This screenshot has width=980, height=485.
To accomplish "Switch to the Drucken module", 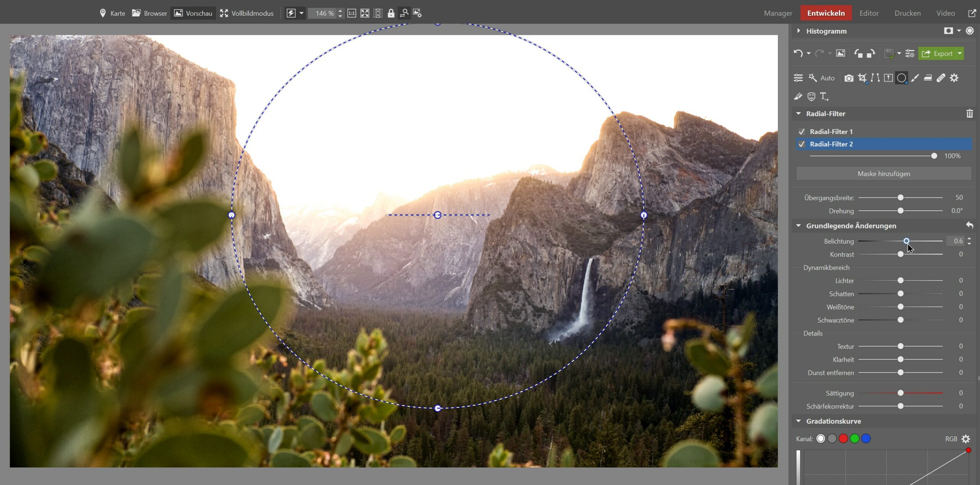I will [907, 13].
